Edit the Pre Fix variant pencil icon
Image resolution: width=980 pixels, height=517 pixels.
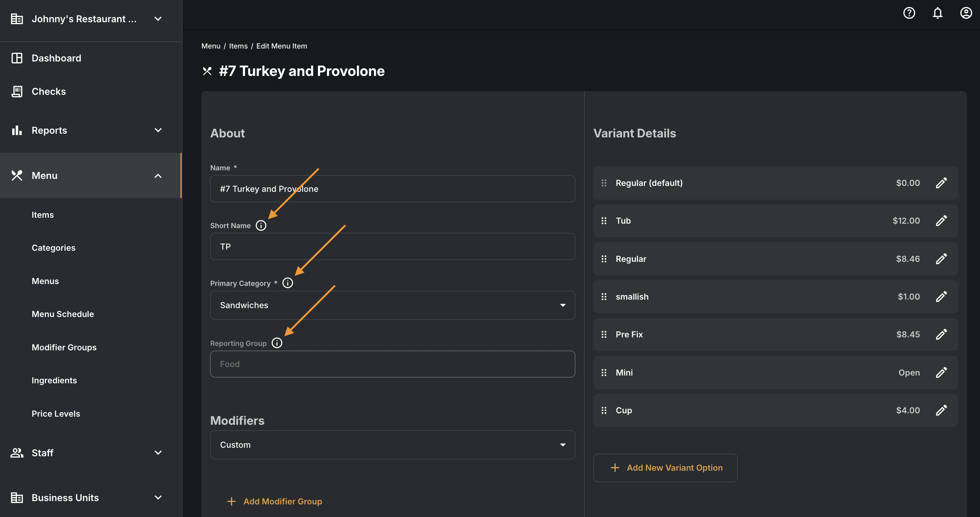[x=941, y=334]
